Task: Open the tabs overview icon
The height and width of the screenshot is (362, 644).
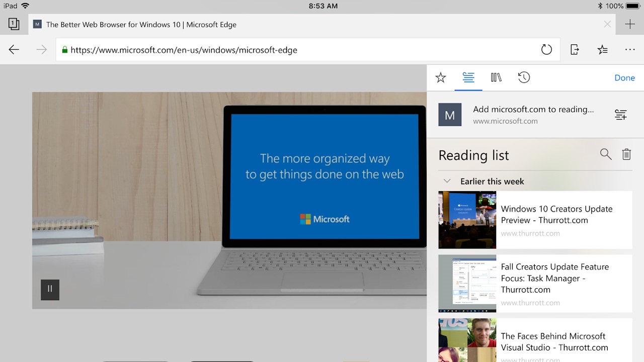Action: (14, 24)
